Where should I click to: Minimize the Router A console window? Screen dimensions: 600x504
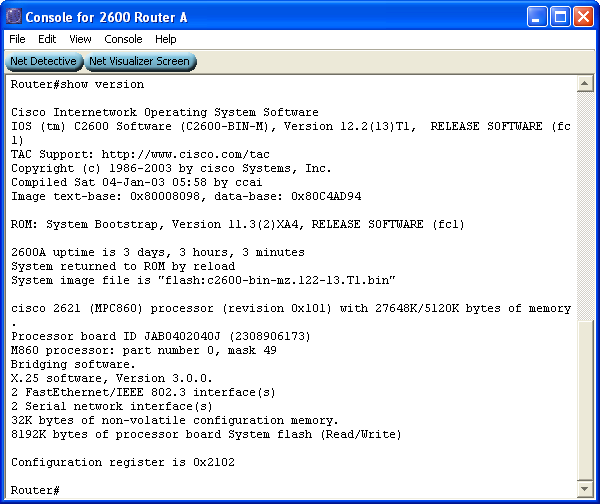536,17
